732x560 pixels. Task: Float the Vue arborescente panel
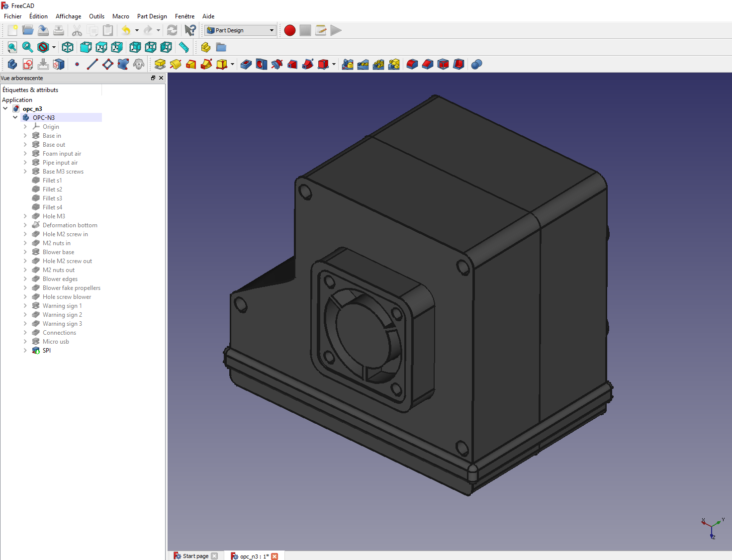pos(153,78)
